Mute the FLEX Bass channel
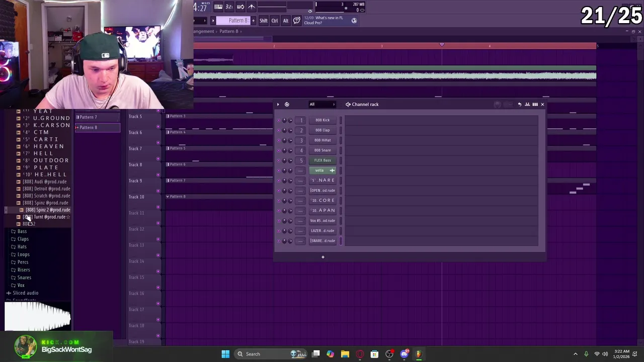Viewport: 644px width, 362px height. (x=279, y=160)
